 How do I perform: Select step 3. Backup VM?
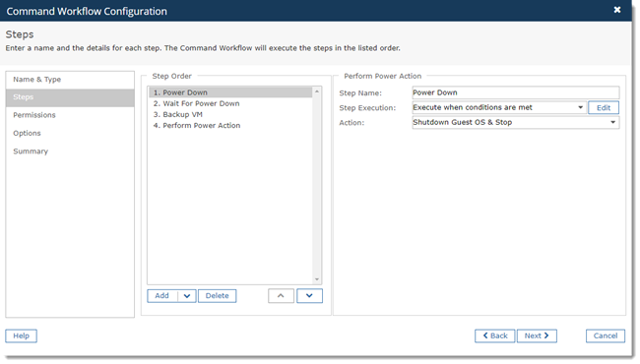(x=230, y=114)
